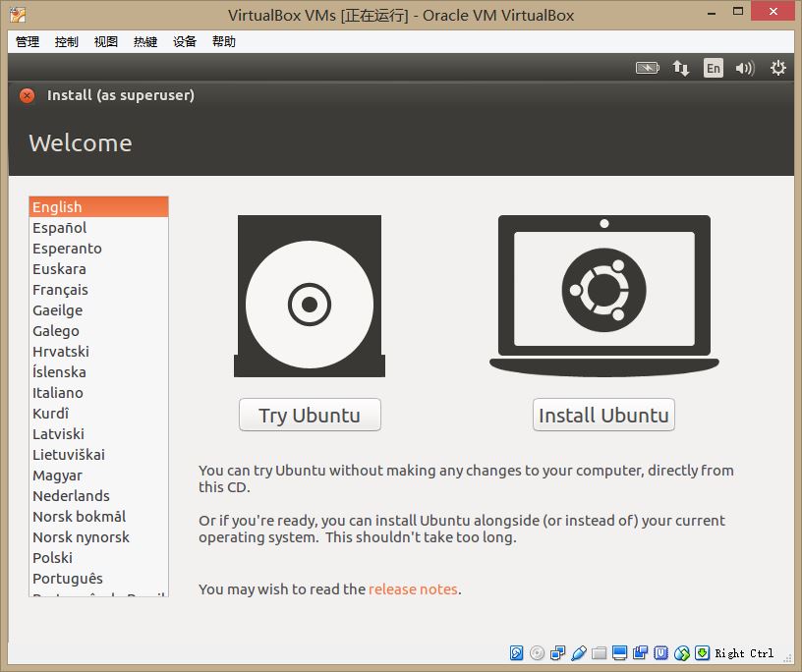This screenshot has height=672, width=802.
Task: Select Lietuviškai in the language list
Action: pos(98,454)
